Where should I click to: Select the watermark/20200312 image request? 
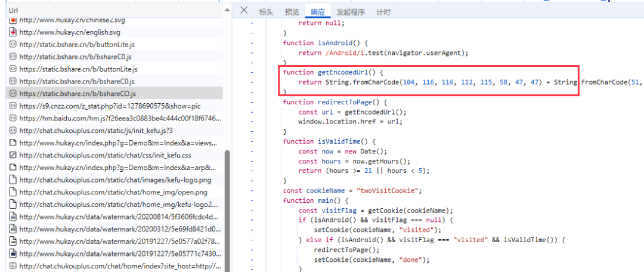point(114,228)
